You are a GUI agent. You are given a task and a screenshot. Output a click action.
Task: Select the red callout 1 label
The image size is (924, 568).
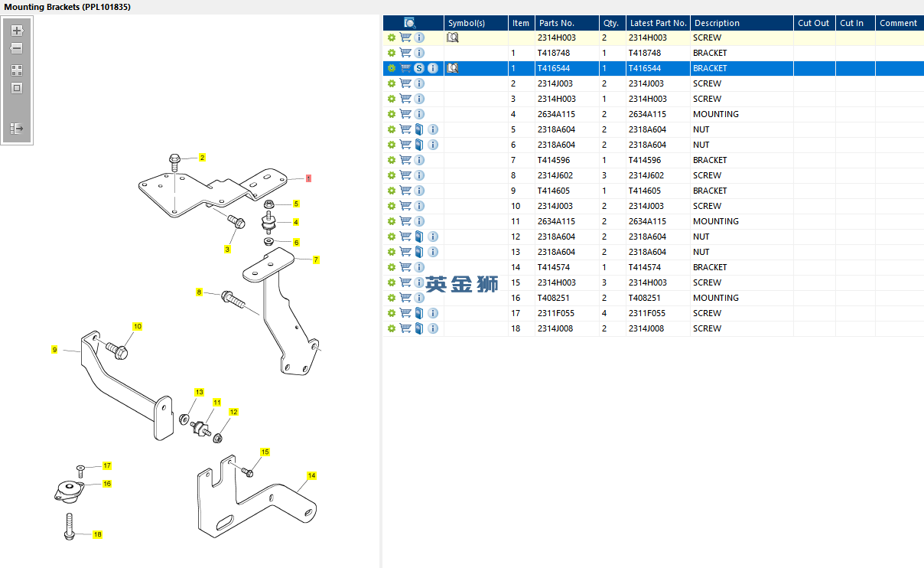click(x=308, y=178)
